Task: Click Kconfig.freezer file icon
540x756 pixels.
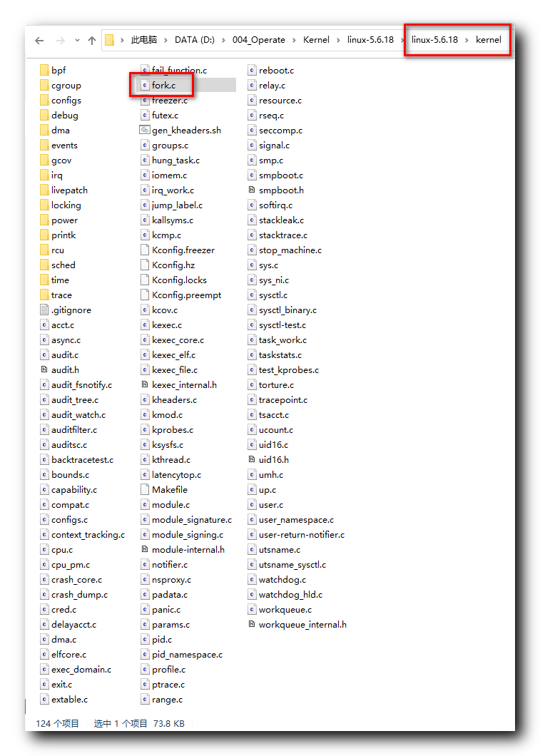Action: (x=145, y=250)
